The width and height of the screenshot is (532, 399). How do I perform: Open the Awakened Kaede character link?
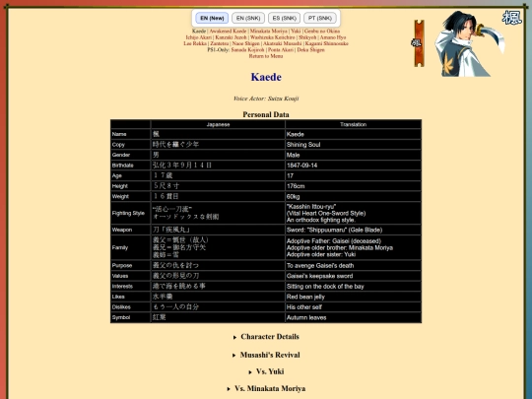click(x=228, y=31)
